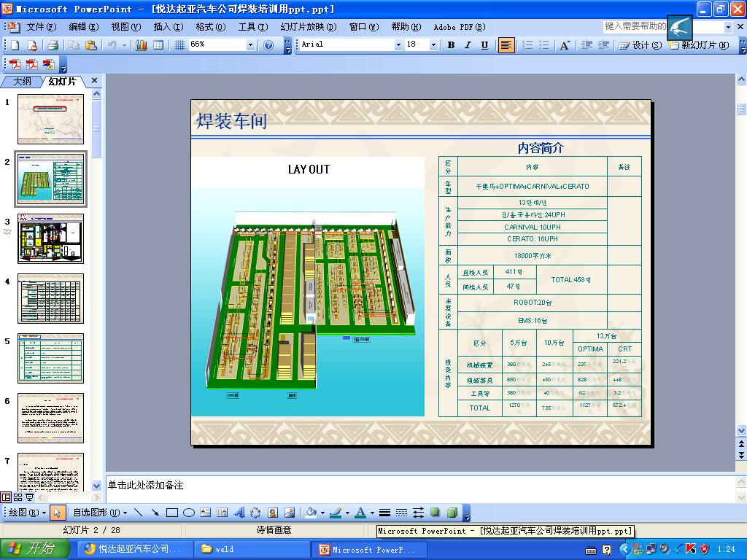Apply current line color brush

coord(336,513)
